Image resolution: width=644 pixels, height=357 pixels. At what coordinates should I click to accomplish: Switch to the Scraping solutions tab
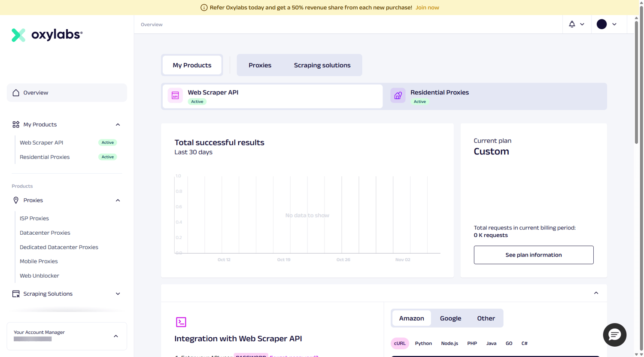(322, 65)
